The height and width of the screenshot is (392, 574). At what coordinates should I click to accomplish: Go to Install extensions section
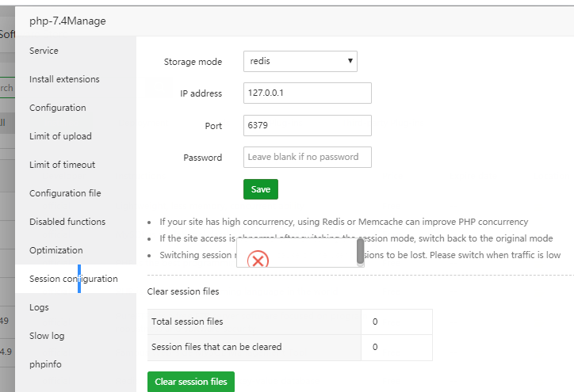64,79
